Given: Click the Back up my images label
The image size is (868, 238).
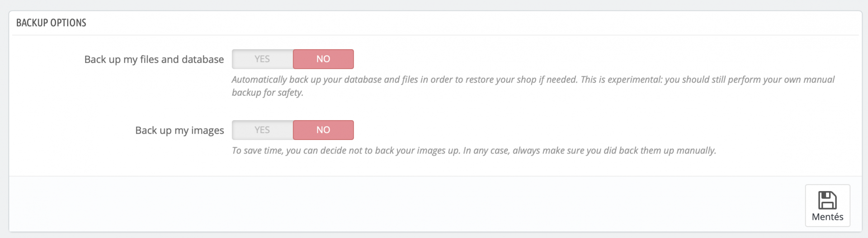Looking at the screenshot, I should (179, 131).
